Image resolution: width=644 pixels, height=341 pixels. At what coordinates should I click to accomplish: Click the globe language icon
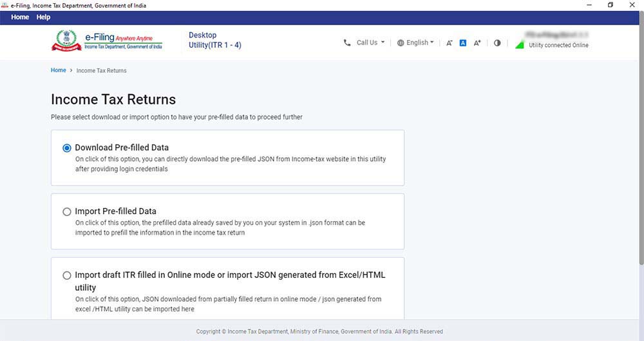pyautogui.click(x=401, y=43)
